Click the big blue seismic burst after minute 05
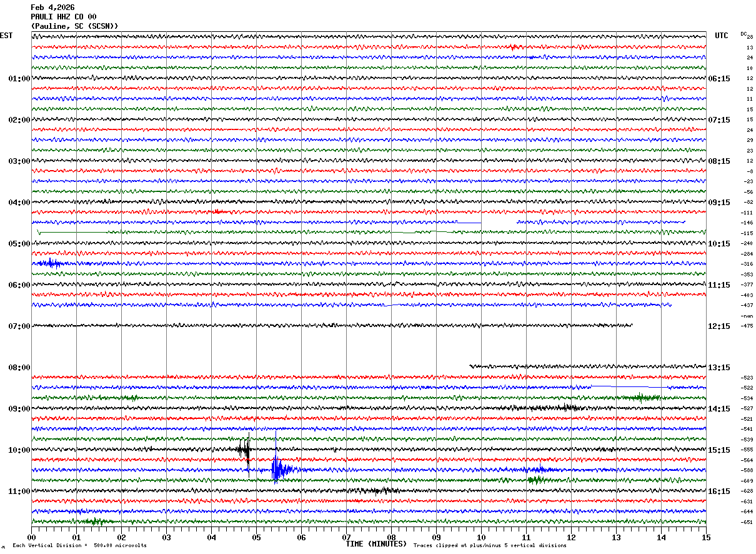 click(x=277, y=469)
